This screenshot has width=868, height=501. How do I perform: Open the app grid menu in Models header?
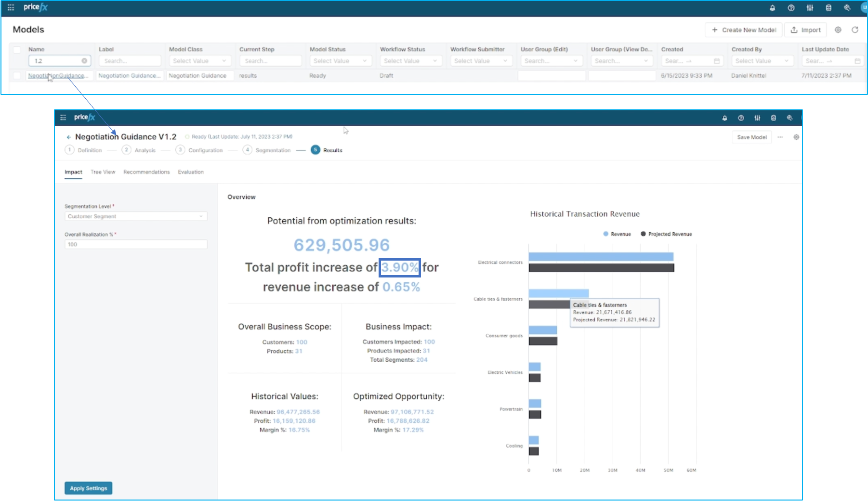(11, 8)
